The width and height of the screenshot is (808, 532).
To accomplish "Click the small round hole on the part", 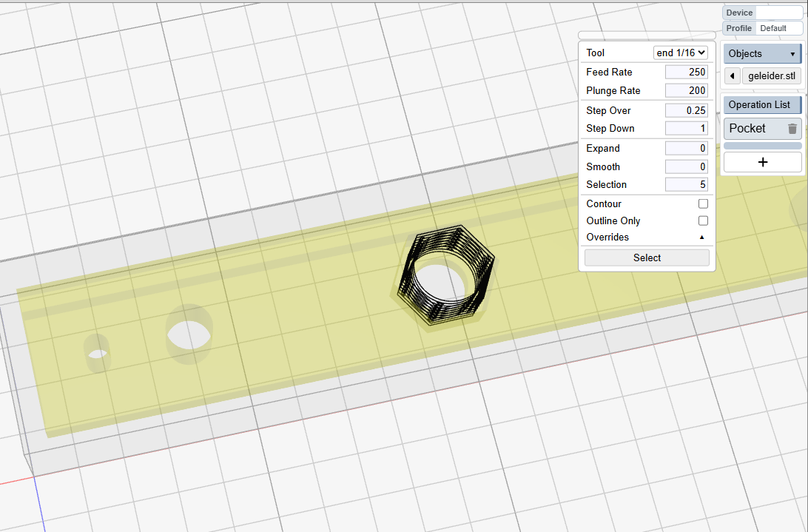I will tap(97, 352).
